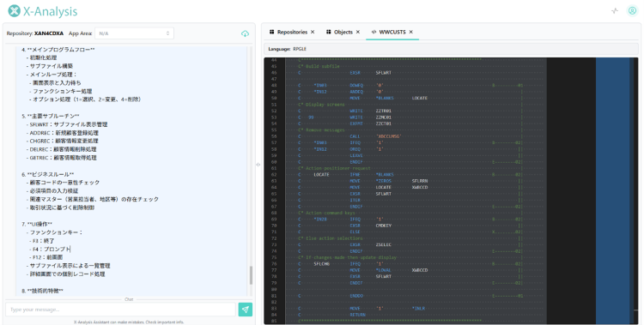Select the WWCUSTS tab
The height and width of the screenshot is (325, 644).
point(392,32)
